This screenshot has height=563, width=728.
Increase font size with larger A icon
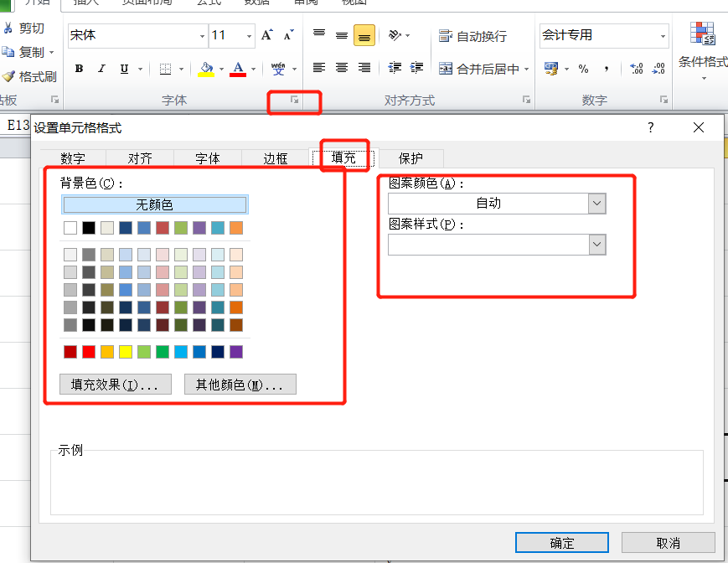click(x=266, y=35)
